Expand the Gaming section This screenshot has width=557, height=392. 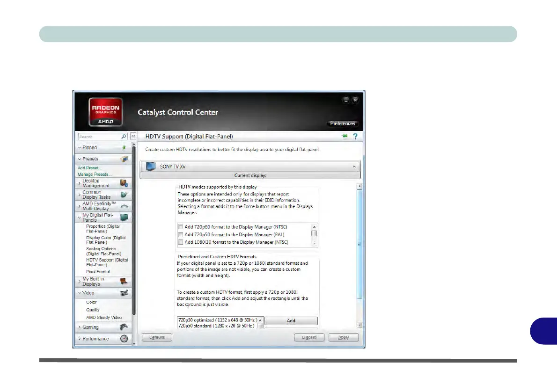point(79,327)
